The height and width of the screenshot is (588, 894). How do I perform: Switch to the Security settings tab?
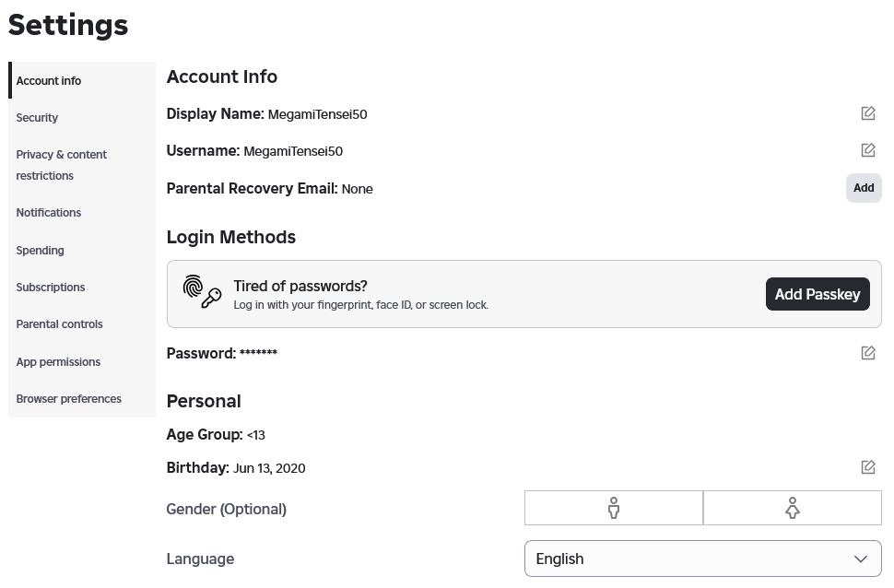pos(82,117)
